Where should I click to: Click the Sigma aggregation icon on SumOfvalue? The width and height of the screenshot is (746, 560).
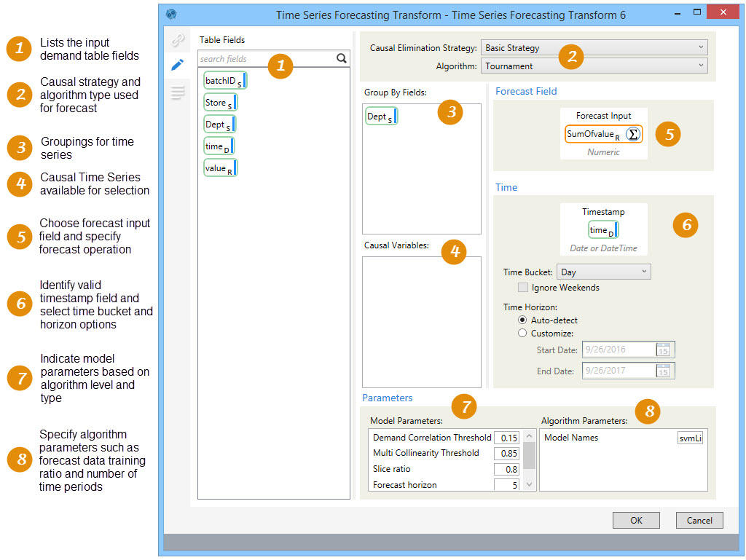[633, 134]
